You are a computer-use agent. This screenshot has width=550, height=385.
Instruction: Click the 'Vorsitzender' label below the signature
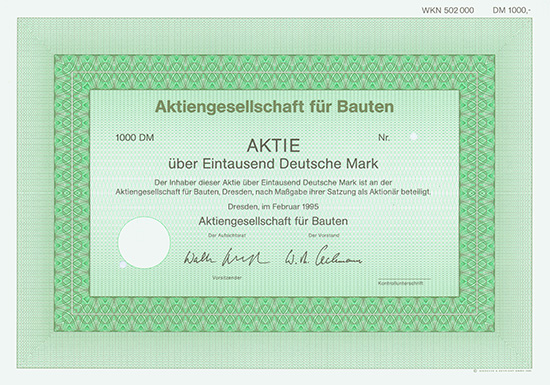coord(227,278)
